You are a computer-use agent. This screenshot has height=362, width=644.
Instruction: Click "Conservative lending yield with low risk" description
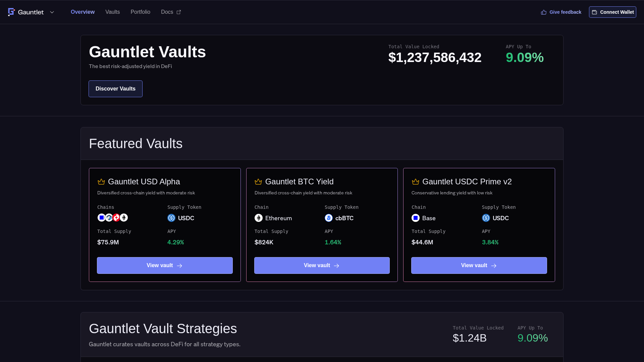click(452, 193)
